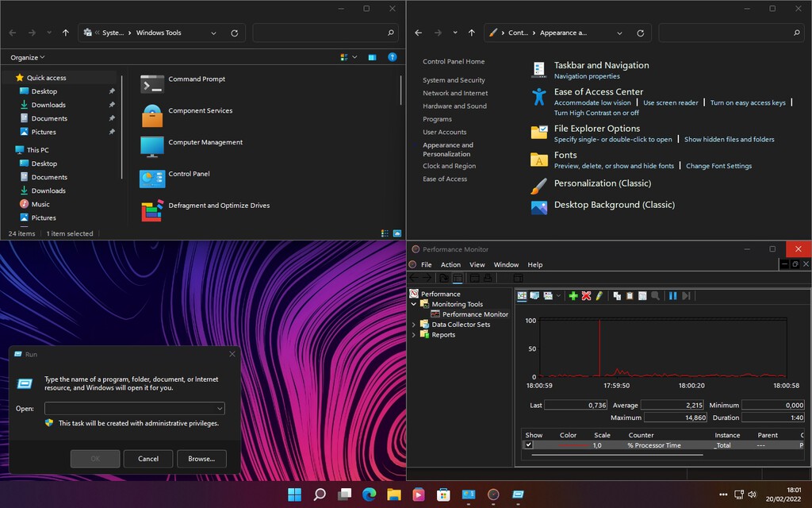Freeze the display using the pause icon
Viewport: 812px width, 508px height.
(x=673, y=295)
